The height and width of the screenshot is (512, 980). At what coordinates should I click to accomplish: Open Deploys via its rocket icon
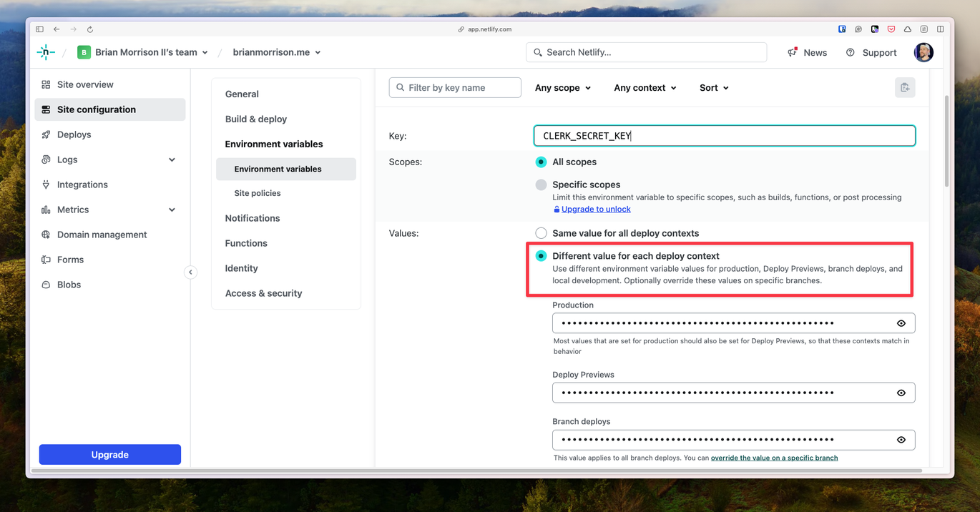(46, 134)
